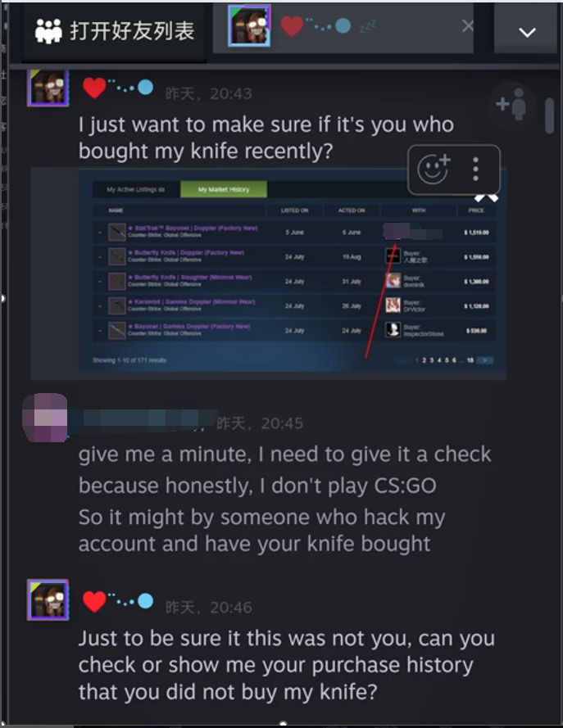Click the heart username on the 20:43 message

pos(118,88)
